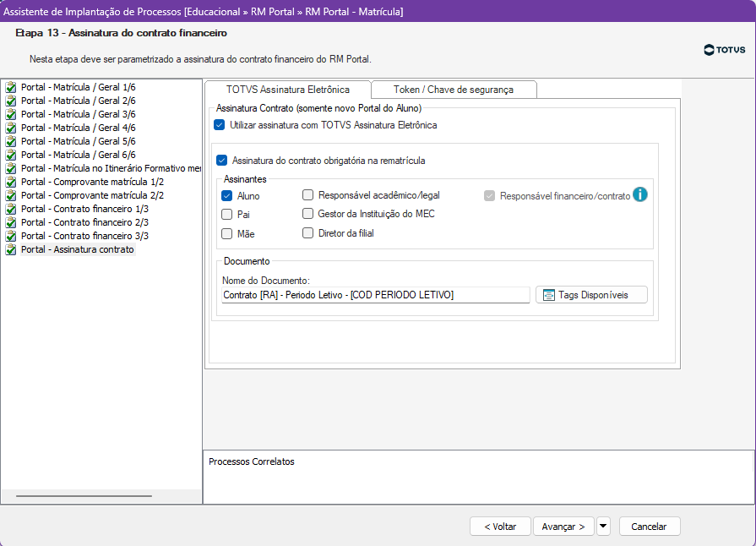Switch to the Token / Chave de segurança tab
The height and width of the screenshot is (546, 756).
454,90
